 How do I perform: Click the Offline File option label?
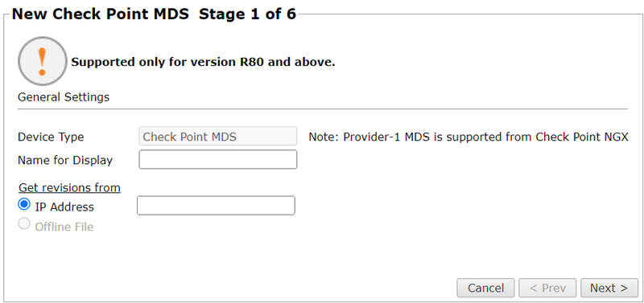click(x=64, y=227)
